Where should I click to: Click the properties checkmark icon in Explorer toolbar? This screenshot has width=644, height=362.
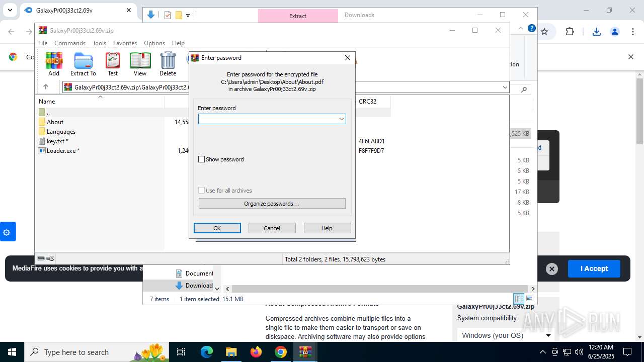[x=168, y=15]
